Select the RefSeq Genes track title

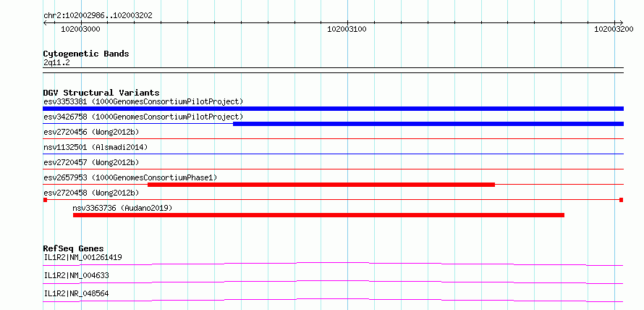(73, 248)
